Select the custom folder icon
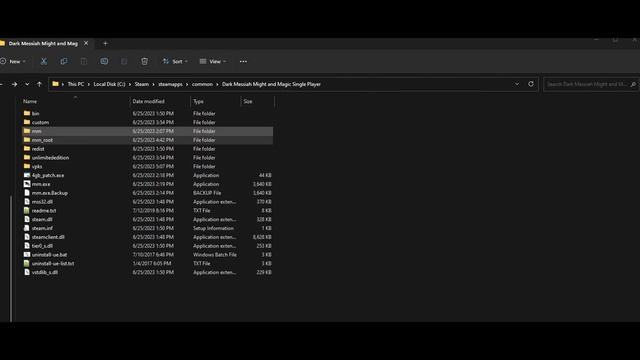The height and width of the screenshot is (360, 640). pyautogui.click(x=27, y=122)
